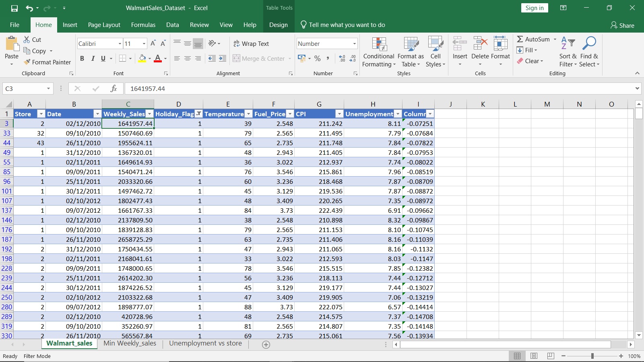The image size is (644, 362).
Task: Open Store column filter dropdown
Action: coord(41,114)
